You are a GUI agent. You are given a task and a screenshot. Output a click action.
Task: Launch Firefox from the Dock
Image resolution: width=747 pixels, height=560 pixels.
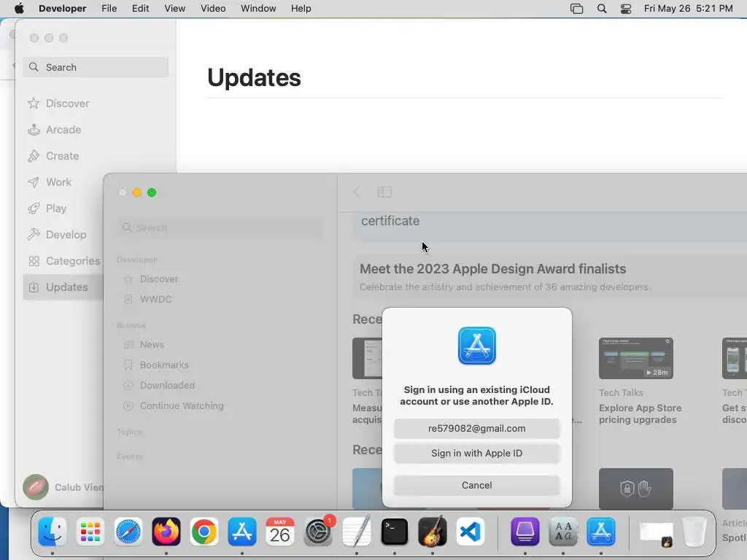(x=166, y=532)
